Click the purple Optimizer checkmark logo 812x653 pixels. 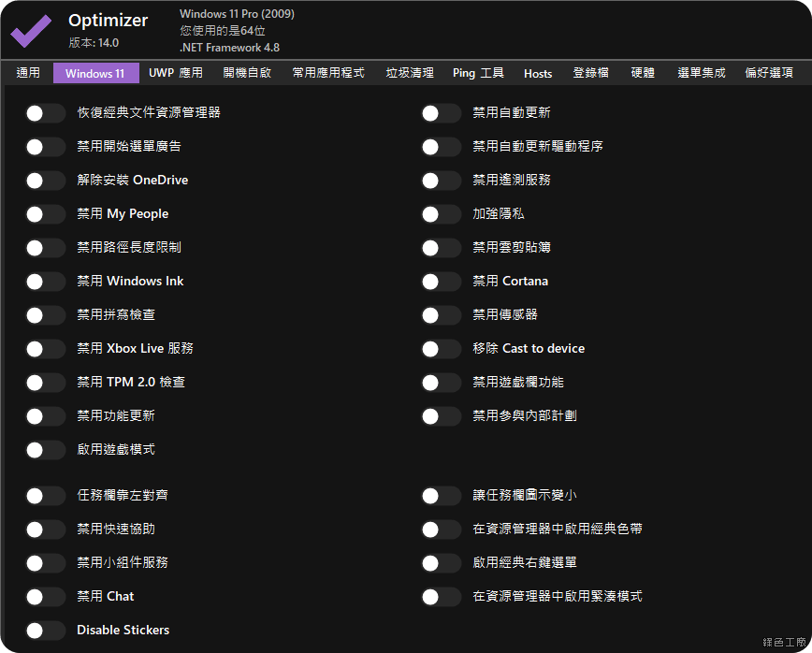point(31,31)
